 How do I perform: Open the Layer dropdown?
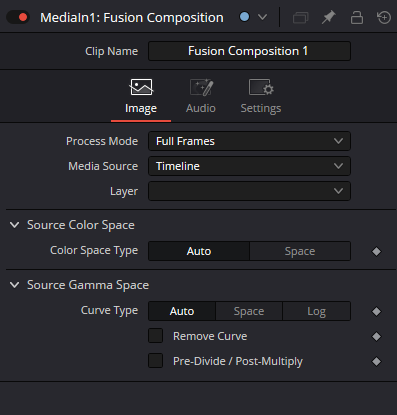coord(249,191)
